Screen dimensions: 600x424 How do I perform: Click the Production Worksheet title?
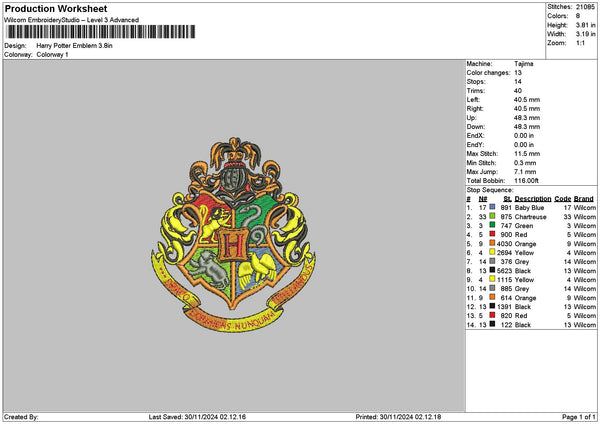pos(56,8)
